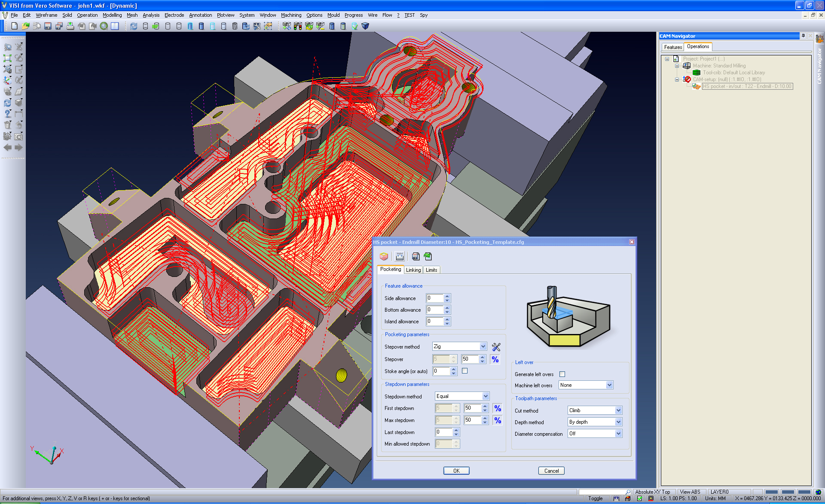
Task: Open the Stepover method Zig dropdown
Action: (x=483, y=346)
